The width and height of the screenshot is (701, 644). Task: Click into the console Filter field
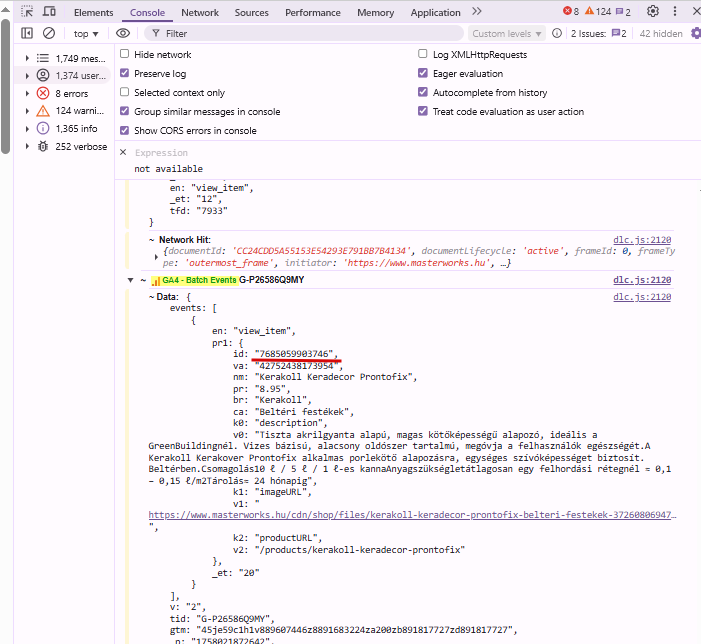tap(304, 34)
